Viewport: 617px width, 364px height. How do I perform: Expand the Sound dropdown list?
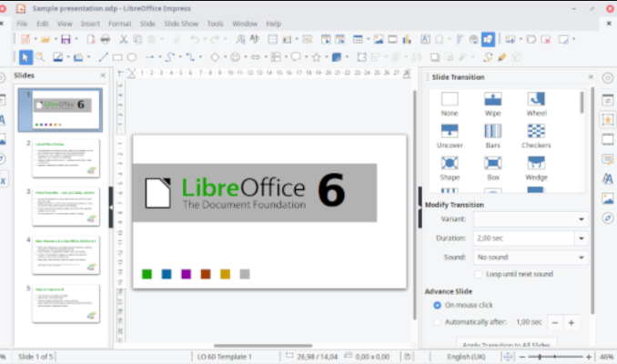coord(581,258)
